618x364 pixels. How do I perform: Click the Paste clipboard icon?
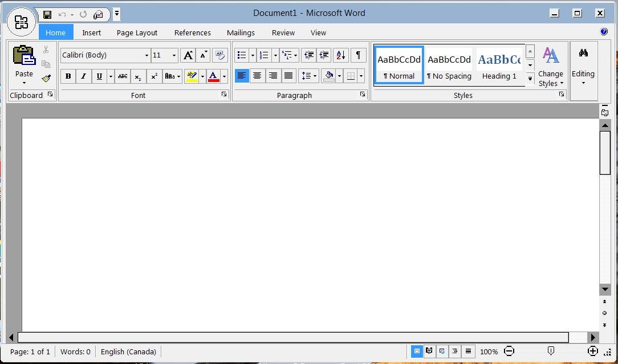coord(24,56)
